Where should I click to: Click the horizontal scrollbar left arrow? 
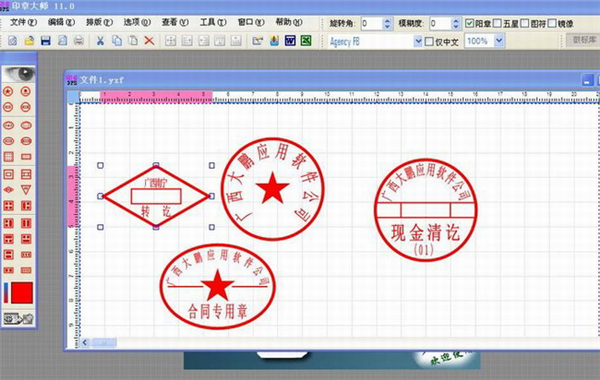point(85,342)
